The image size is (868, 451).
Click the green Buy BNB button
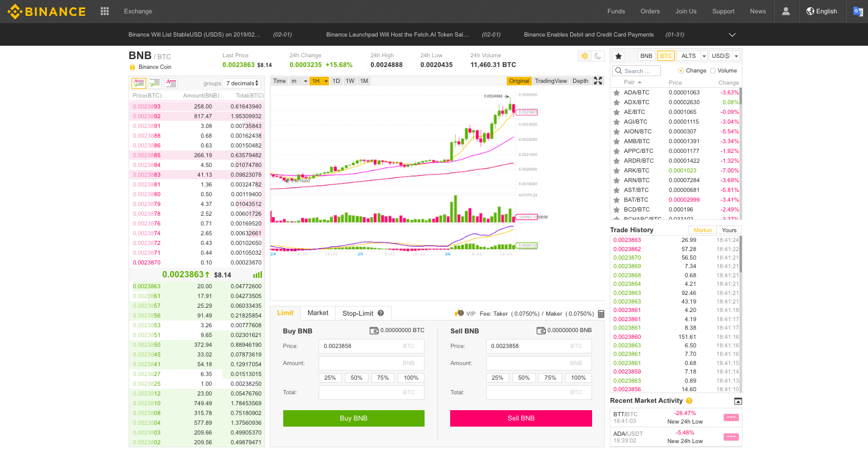coord(354,418)
